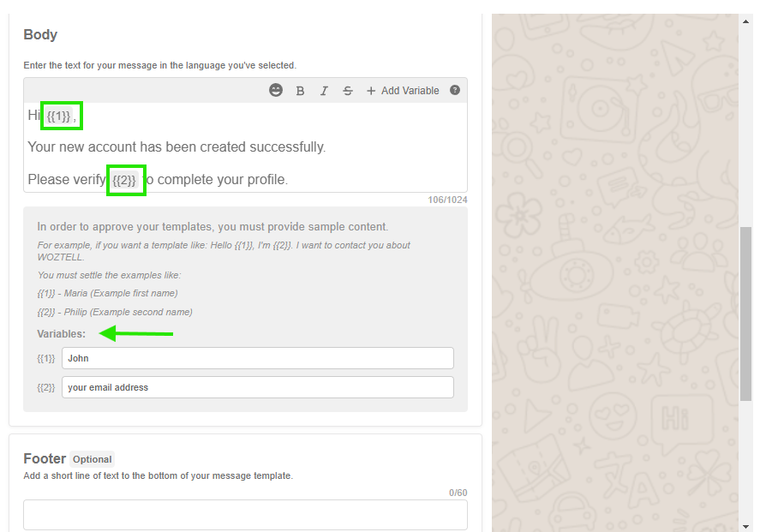Click the scrollbar up arrow
Viewport: 760px width, 532px height.
[x=745, y=20]
